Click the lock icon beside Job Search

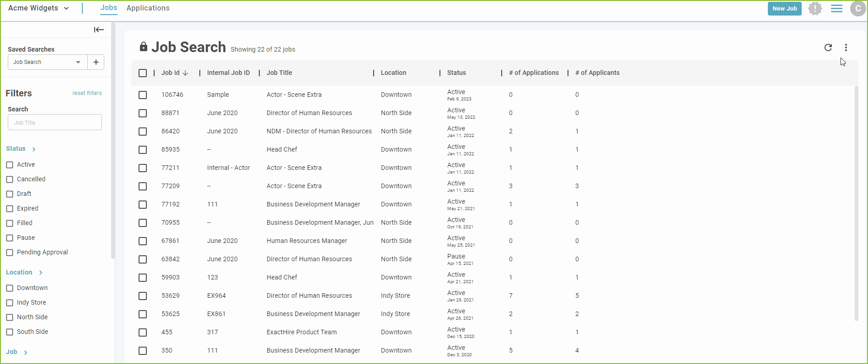(144, 47)
